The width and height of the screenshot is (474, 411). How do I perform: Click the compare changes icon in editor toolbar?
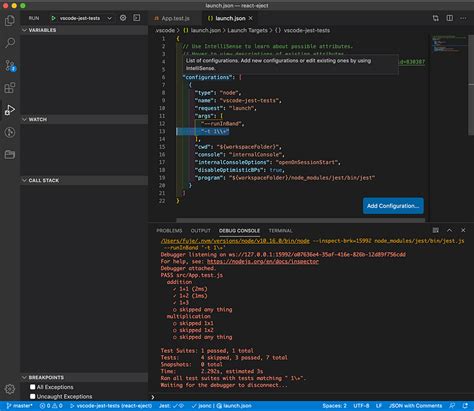pos(436,18)
